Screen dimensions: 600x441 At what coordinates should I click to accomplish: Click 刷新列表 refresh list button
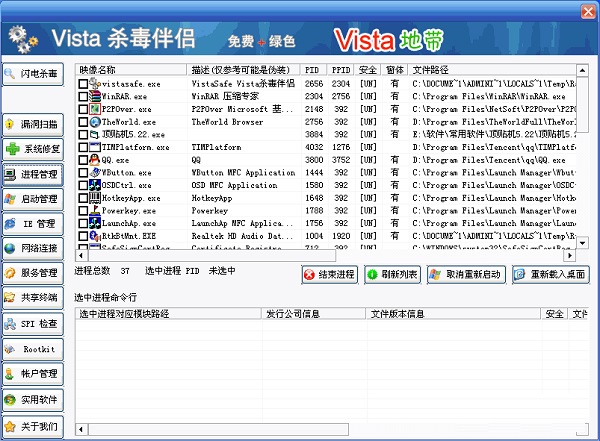pyautogui.click(x=393, y=274)
